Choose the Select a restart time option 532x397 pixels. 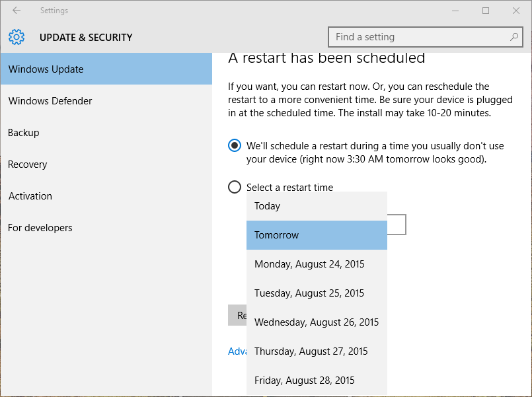[x=235, y=187]
